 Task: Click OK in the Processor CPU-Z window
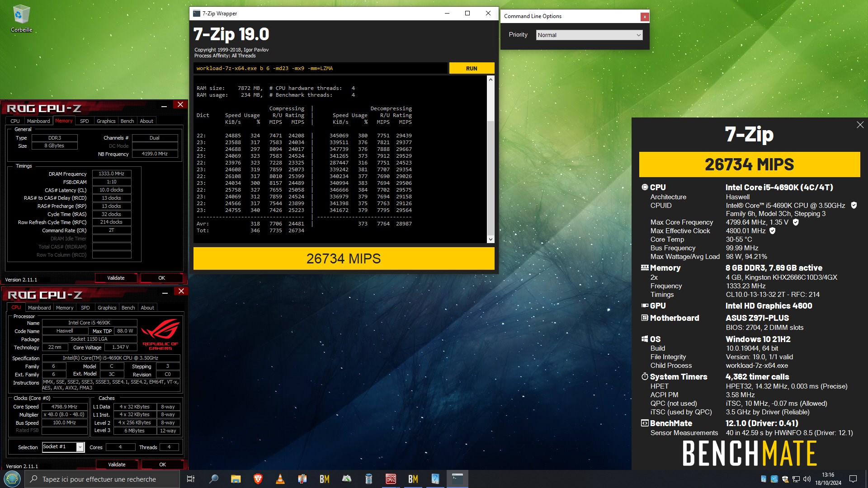click(163, 465)
